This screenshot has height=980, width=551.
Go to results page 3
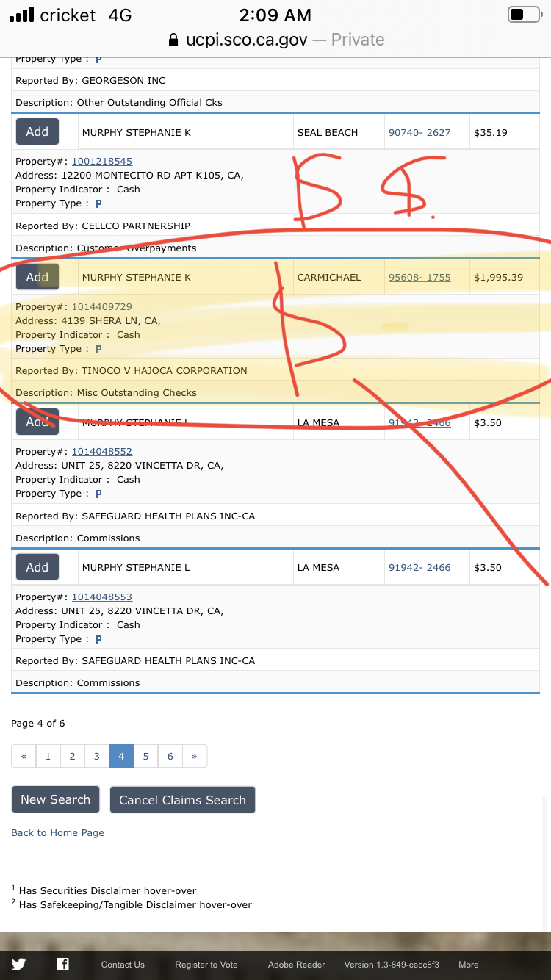(x=96, y=756)
